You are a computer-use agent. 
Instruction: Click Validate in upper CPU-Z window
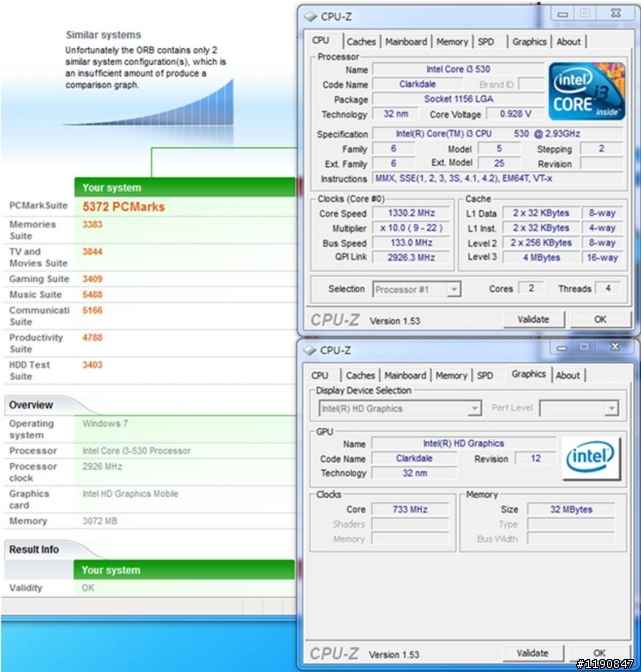tap(533, 319)
